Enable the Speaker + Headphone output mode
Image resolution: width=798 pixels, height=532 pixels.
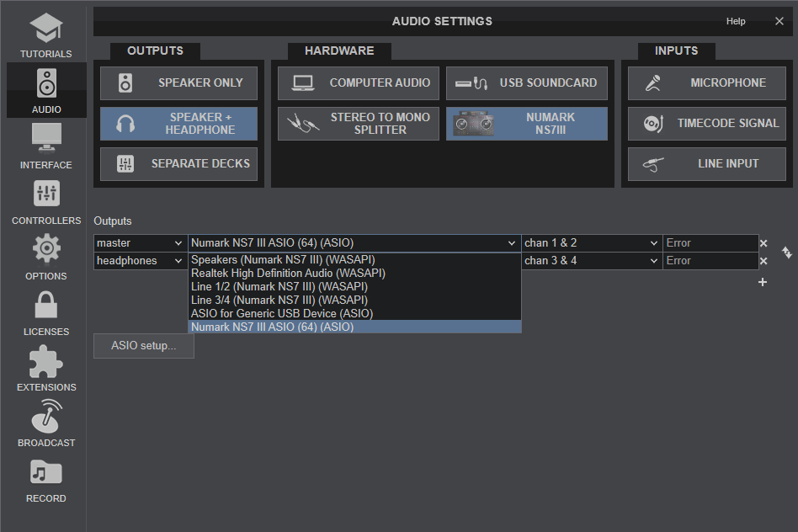pyautogui.click(x=178, y=123)
